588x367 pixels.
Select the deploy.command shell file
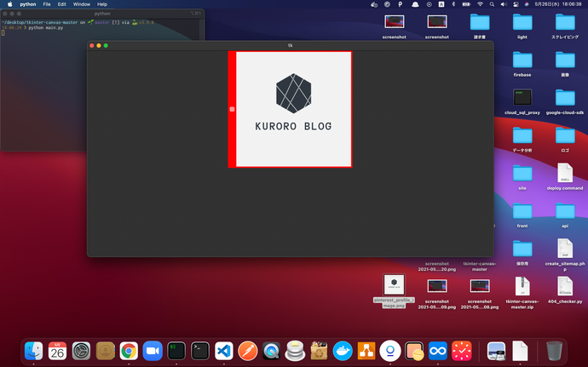[565, 174]
